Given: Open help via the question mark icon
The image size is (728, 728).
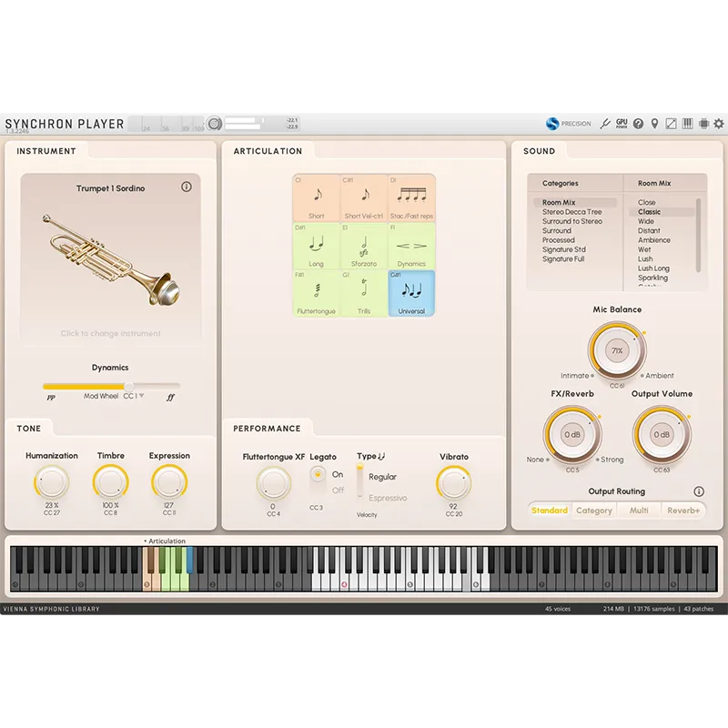Looking at the screenshot, I should point(639,124).
